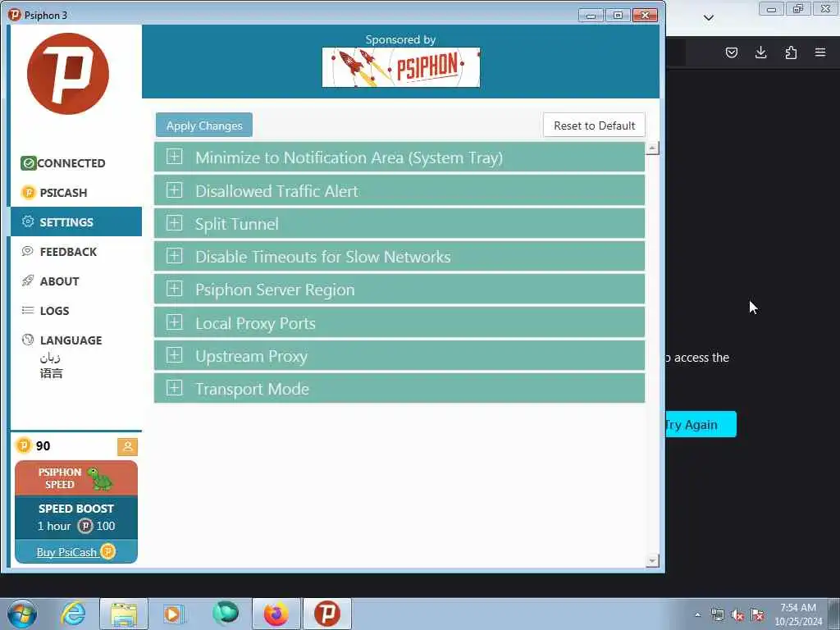
Task: Expand Minimize to Notification Area section
Action: pyautogui.click(x=399, y=157)
